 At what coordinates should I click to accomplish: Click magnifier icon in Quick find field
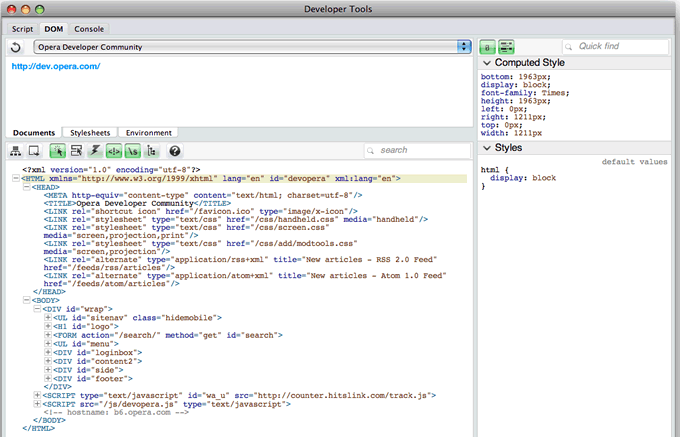(x=569, y=46)
